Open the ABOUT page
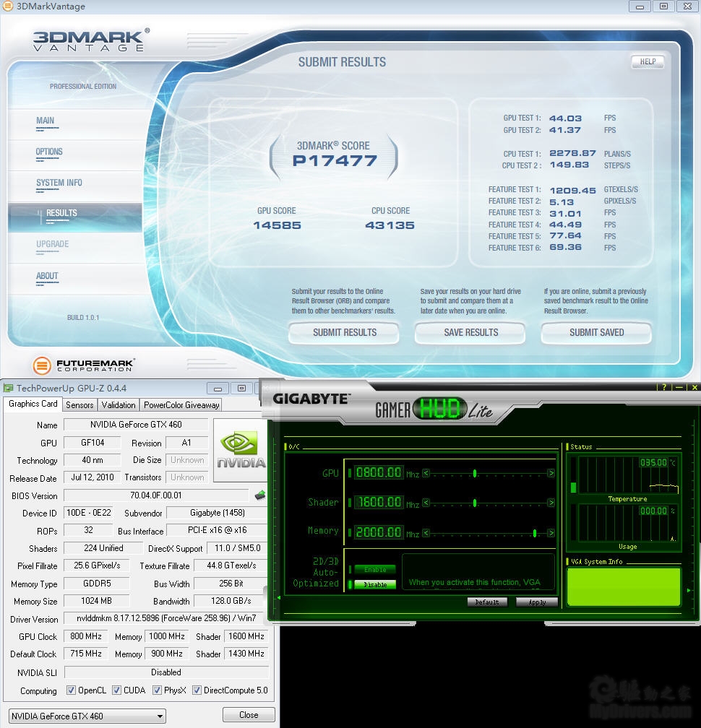 (x=47, y=276)
